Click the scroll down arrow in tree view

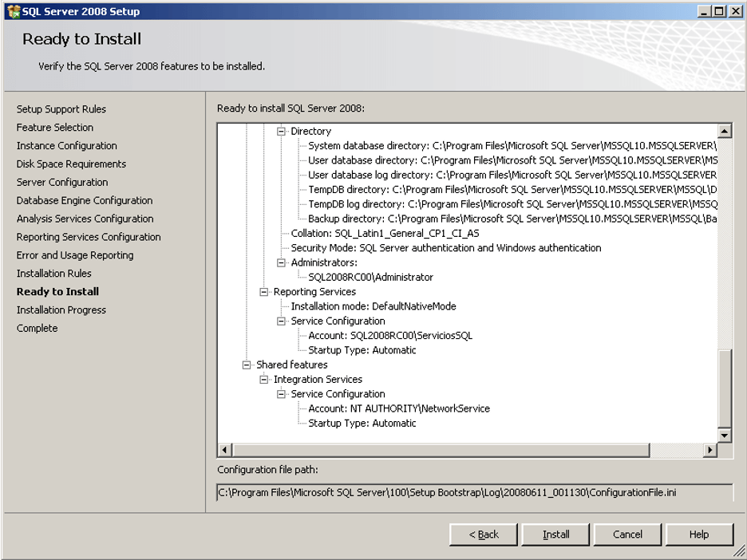point(724,436)
